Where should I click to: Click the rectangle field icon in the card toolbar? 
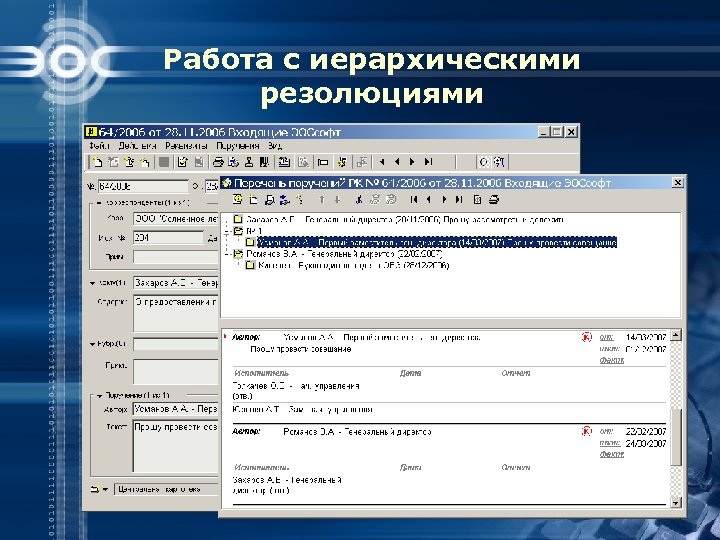point(323,162)
